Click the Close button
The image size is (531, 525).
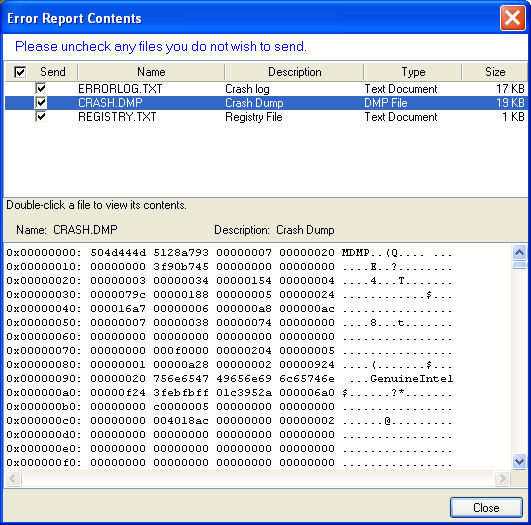[486, 507]
